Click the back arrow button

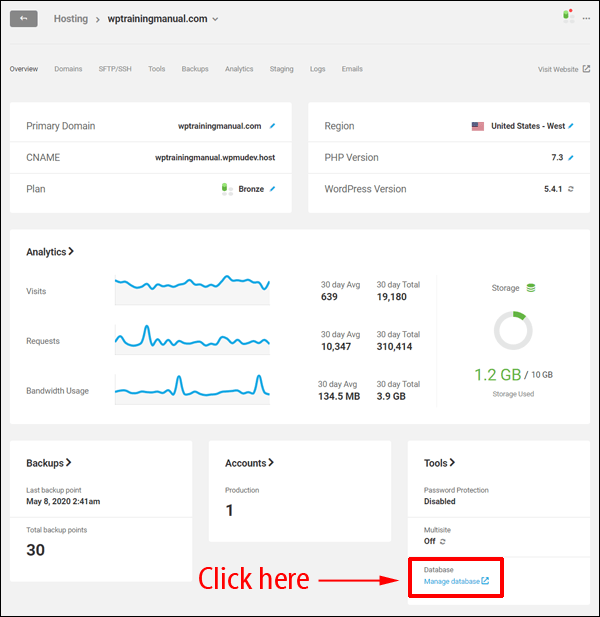24,18
